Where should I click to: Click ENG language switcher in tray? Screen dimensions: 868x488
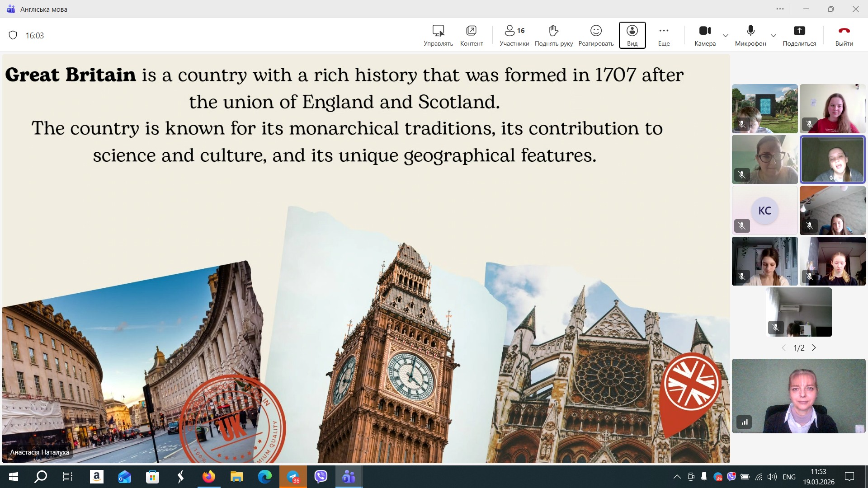(x=789, y=477)
